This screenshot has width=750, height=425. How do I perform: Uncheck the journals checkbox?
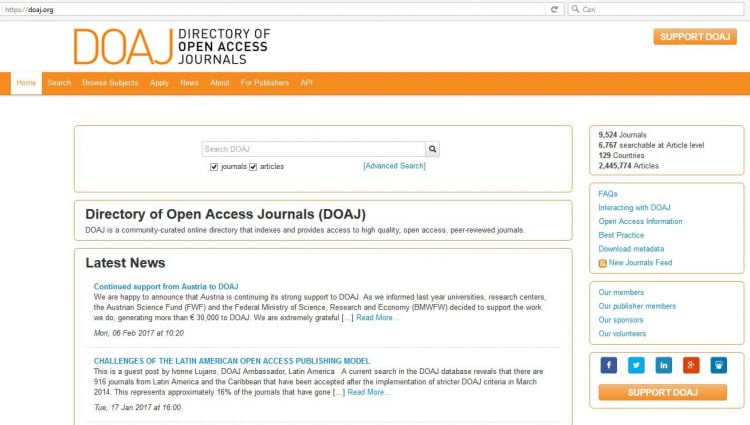click(214, 167)
